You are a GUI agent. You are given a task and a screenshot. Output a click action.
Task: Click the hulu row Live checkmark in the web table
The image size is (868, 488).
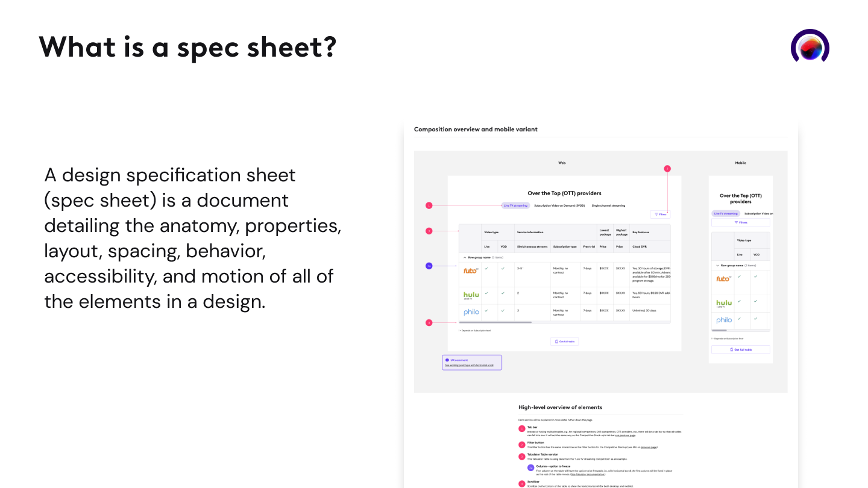click(486, 293)
